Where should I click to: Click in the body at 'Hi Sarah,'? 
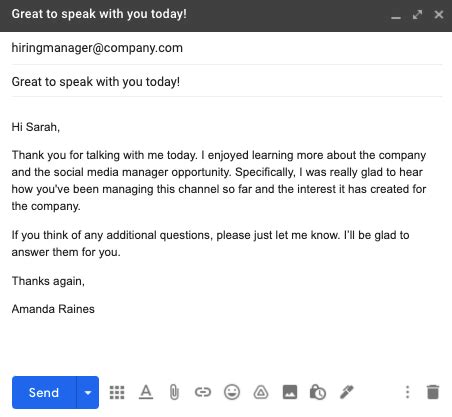point(36,127)
